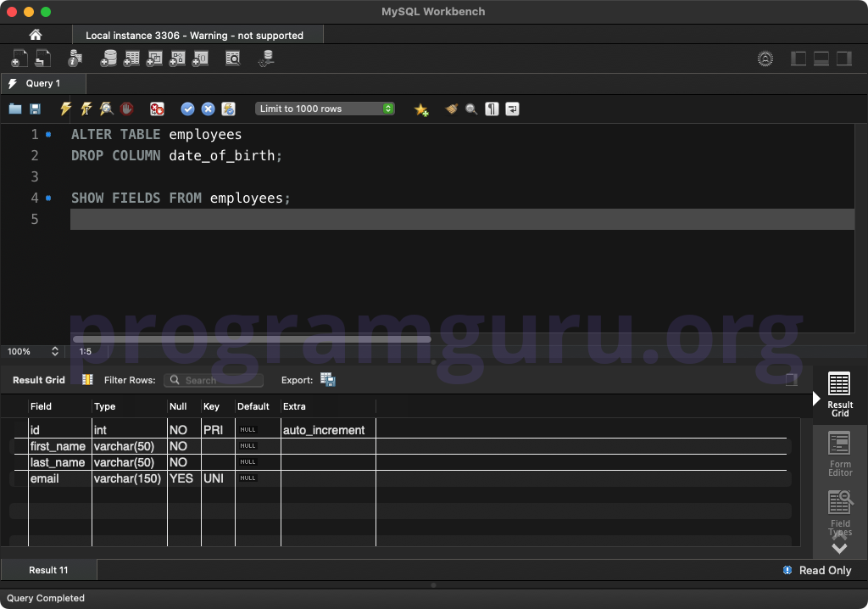Select the 'varchar(150)' type cell
868x609 pixels.
click(x=130, y=478)
